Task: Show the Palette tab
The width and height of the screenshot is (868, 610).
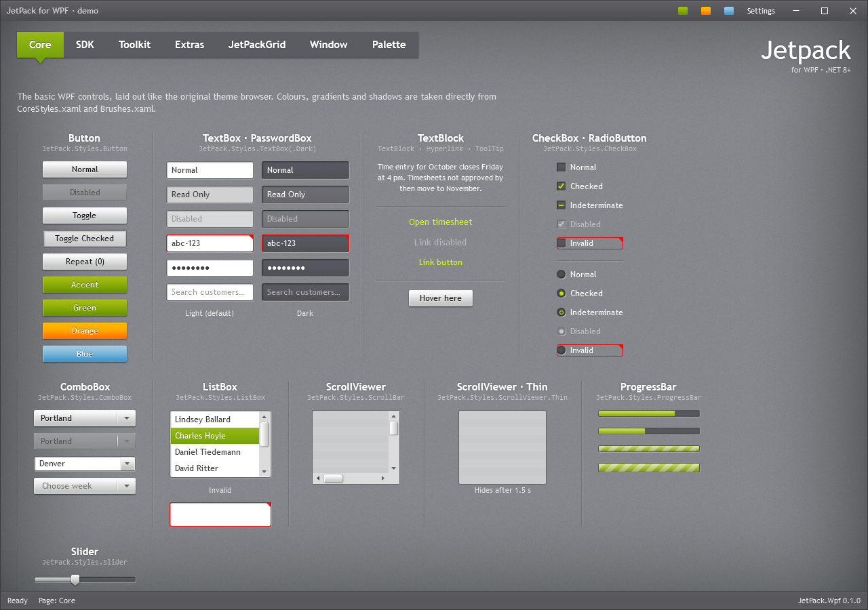Action: 389,45
